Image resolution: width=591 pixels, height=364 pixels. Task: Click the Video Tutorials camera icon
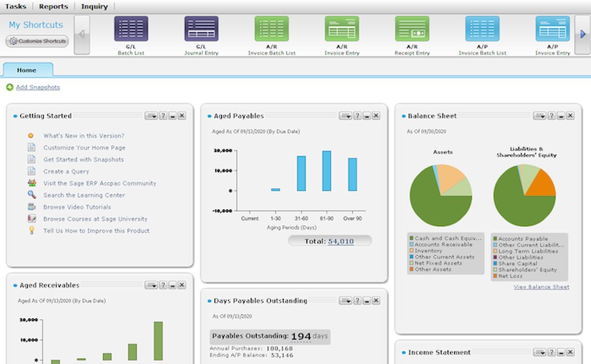tap(32, 207)
